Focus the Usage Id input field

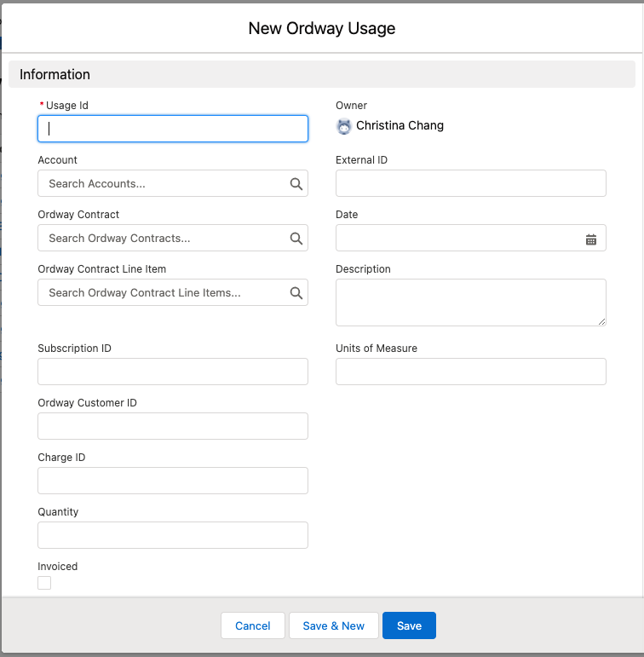[x=173, y=129]
